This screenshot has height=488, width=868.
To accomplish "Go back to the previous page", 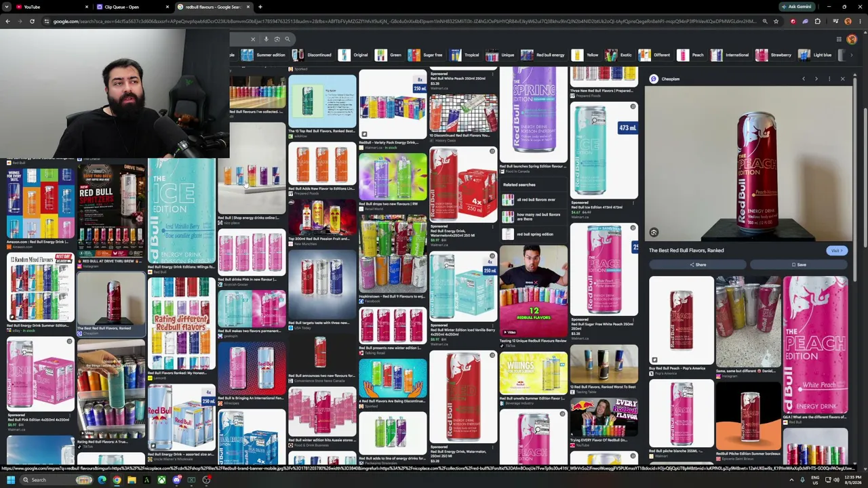I will (7, 21).
